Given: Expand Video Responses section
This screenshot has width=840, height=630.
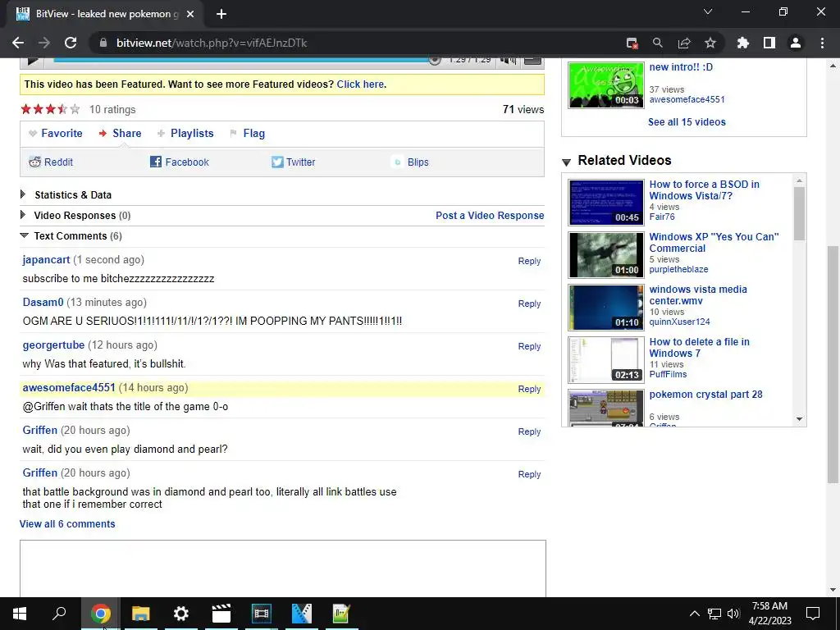Looking at the screenshot, I should tap(22, 215).
